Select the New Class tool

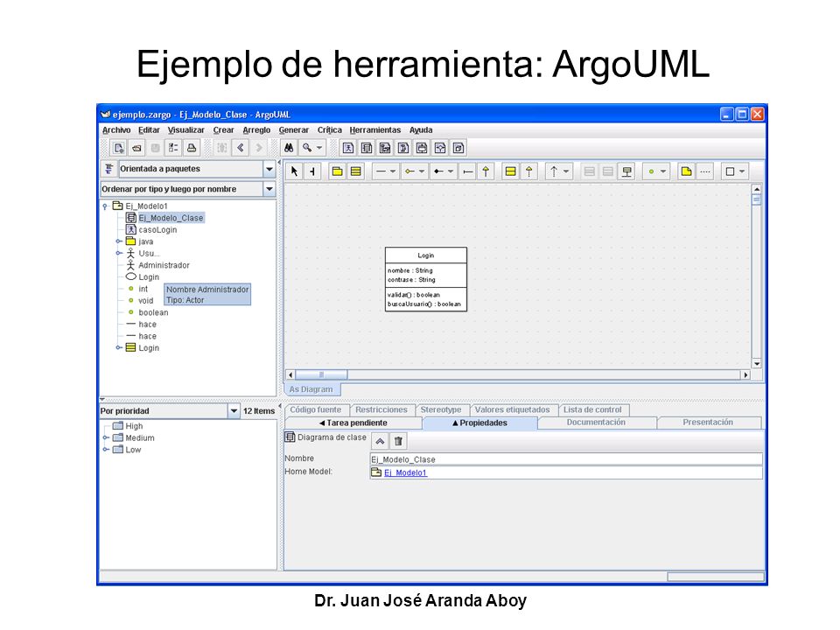tap(356, 171)
